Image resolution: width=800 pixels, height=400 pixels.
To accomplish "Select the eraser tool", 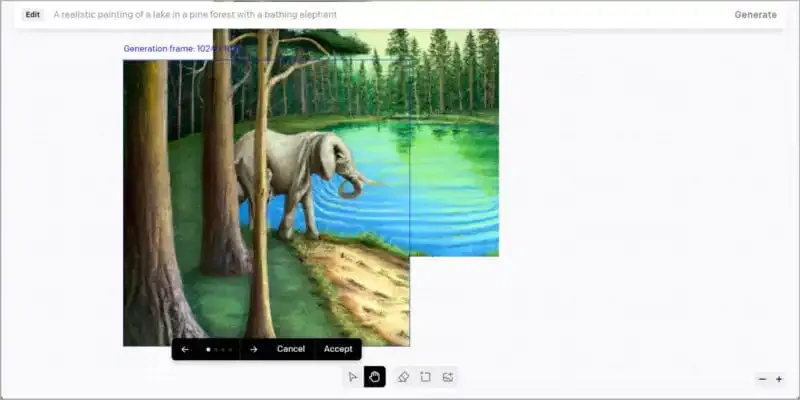I will [403, 377].
